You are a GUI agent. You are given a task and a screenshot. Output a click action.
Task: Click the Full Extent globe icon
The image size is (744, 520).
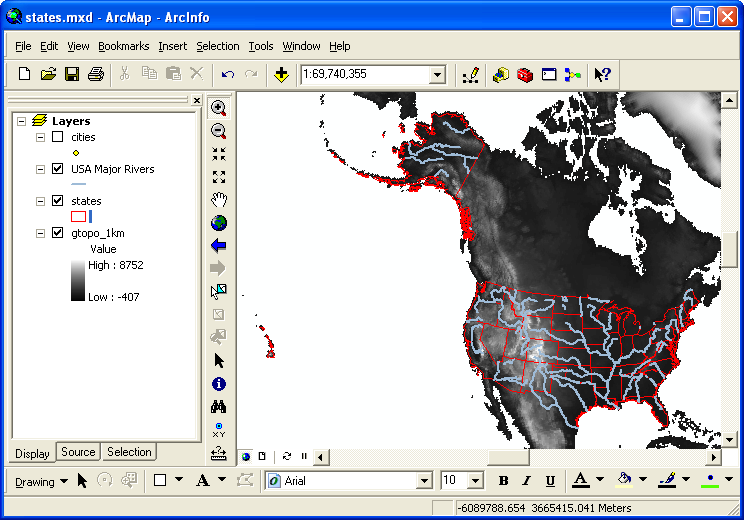click(219, 223)
